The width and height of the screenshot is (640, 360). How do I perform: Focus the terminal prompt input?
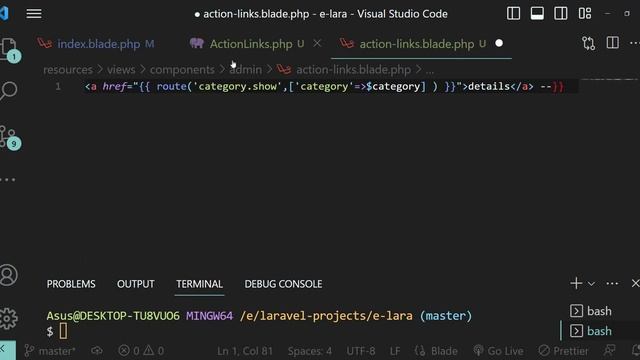coord(63,331)
